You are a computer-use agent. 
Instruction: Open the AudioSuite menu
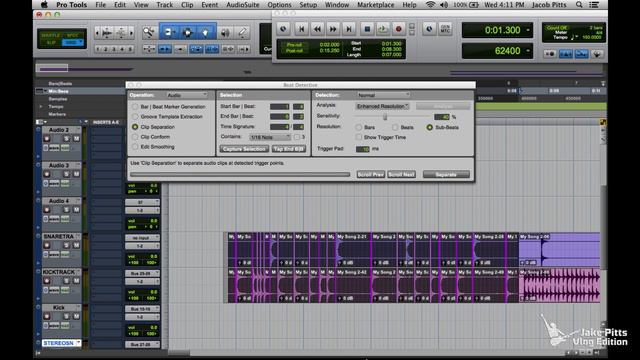click(x=242, y=5)
